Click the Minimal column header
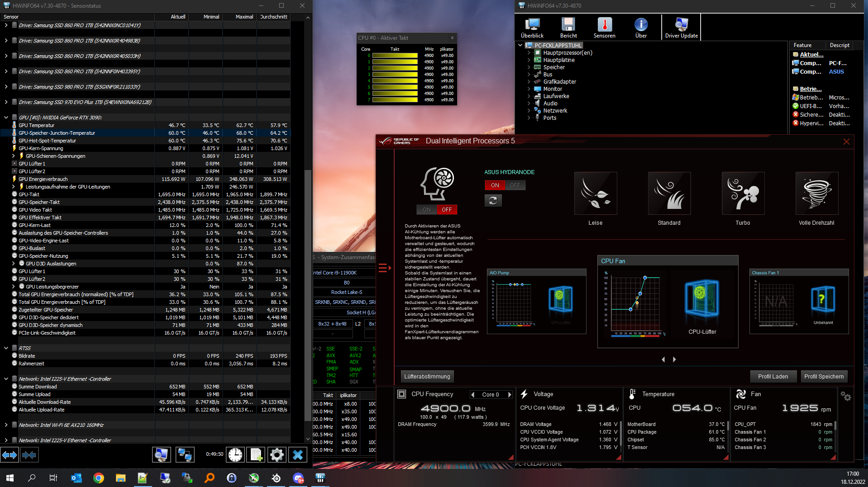Image resolution: width=868 pixels, height=487 pixels. pyautogui.click(x=206, y=17)
